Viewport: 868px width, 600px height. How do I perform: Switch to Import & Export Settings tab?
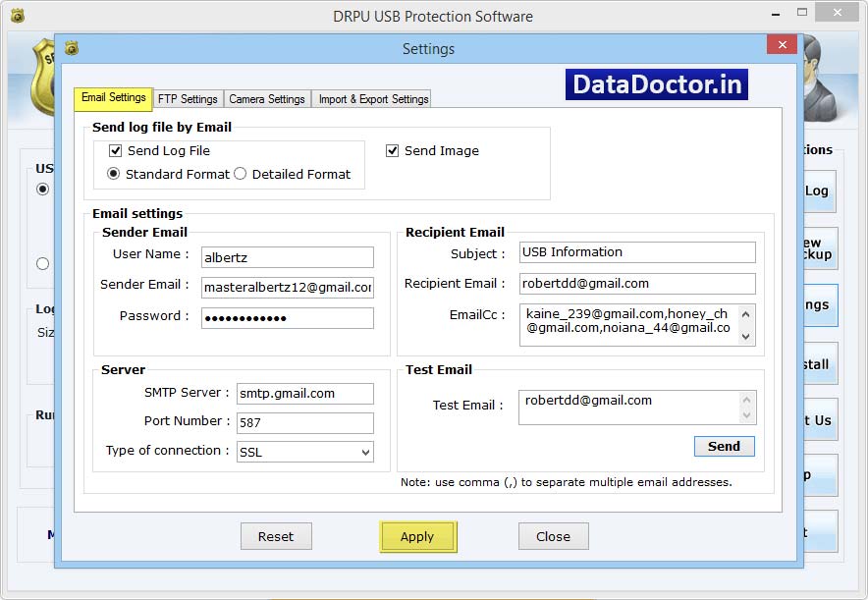pyautogui.click(x=371, y=98)
